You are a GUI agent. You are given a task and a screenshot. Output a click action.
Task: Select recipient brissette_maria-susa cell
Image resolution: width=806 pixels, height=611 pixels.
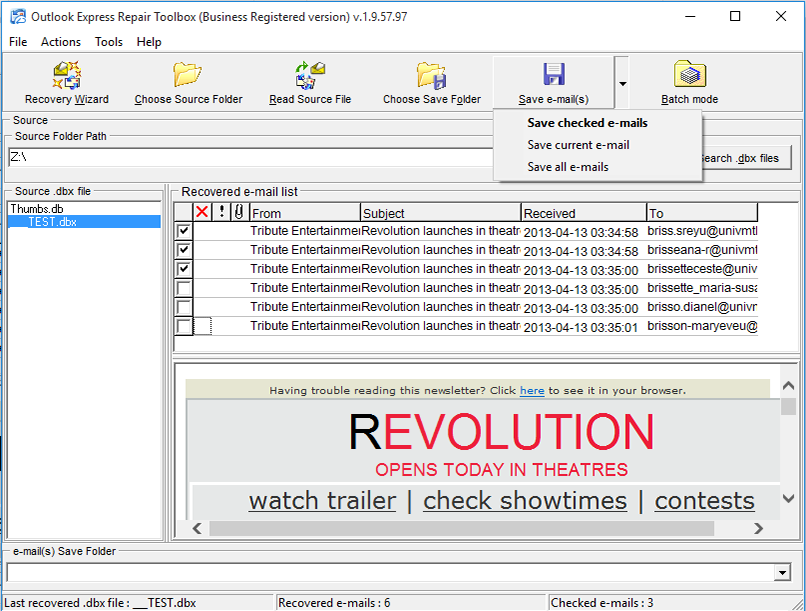[702, 288]
